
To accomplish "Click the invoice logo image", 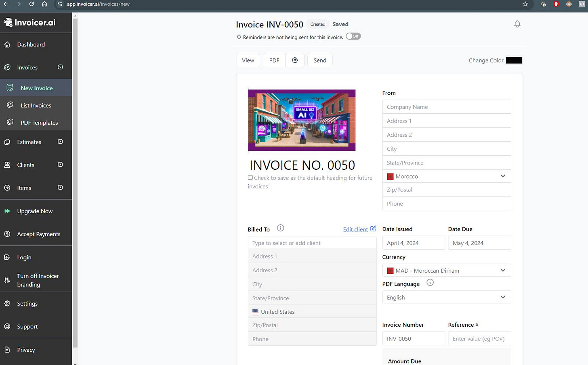I will click(302, 120).
